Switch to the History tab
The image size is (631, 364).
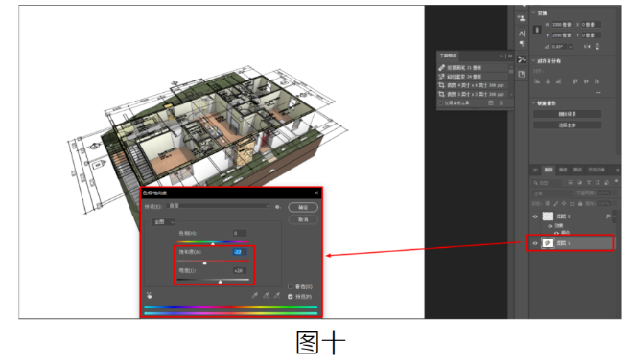(596, 170)
